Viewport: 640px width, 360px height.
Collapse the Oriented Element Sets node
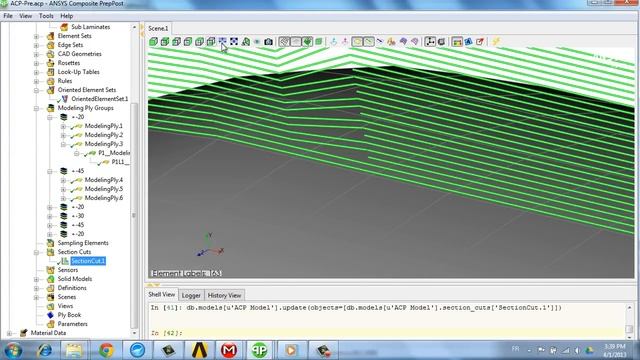click(36, 90)
